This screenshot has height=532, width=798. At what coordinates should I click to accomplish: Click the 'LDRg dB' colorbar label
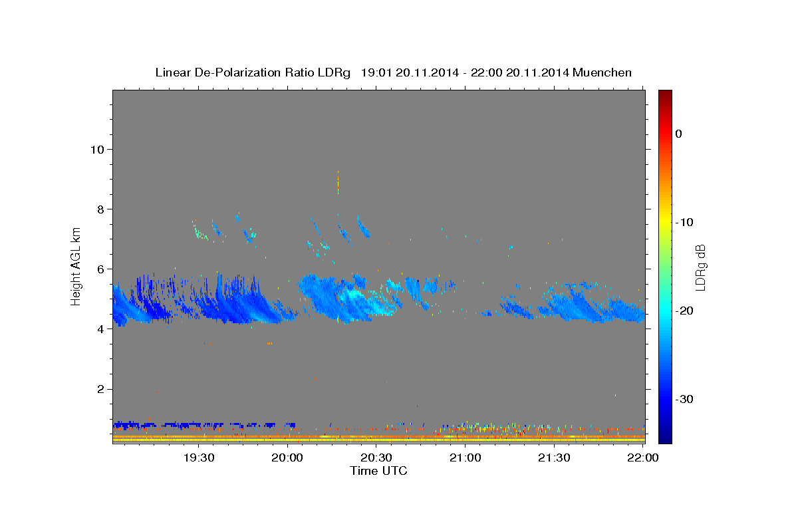tap(700, 268)
